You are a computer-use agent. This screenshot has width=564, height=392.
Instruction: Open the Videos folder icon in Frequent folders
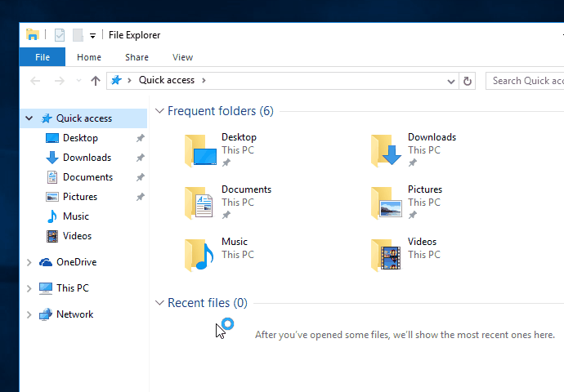click(x=386, y=255)
